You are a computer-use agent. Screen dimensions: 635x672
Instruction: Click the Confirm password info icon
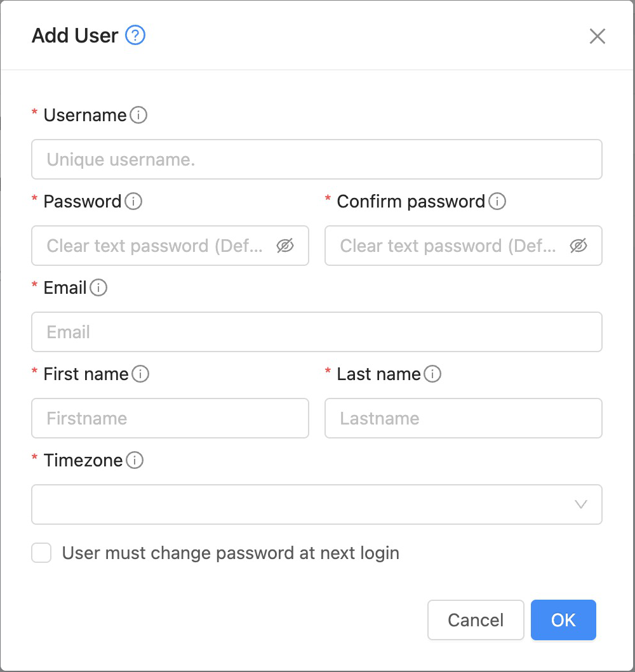pos(497,202)
